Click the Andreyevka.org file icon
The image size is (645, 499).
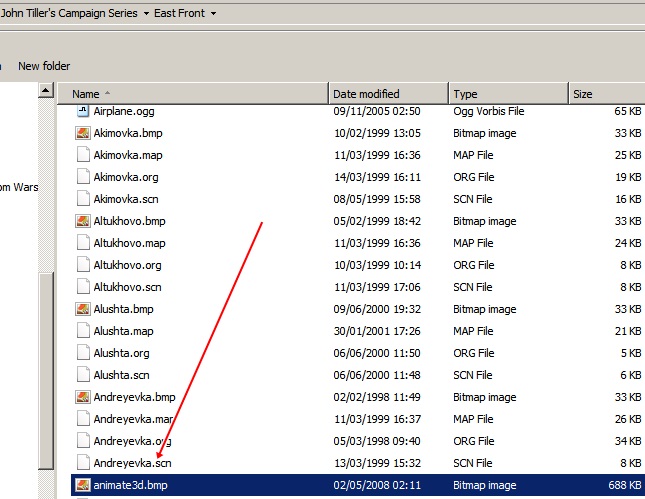click(x=83, y=441)
